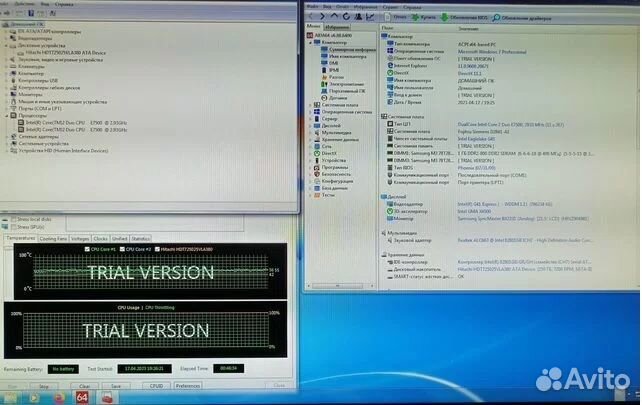Expand Операционная система in AIDA64 tree

coord(310,112)
